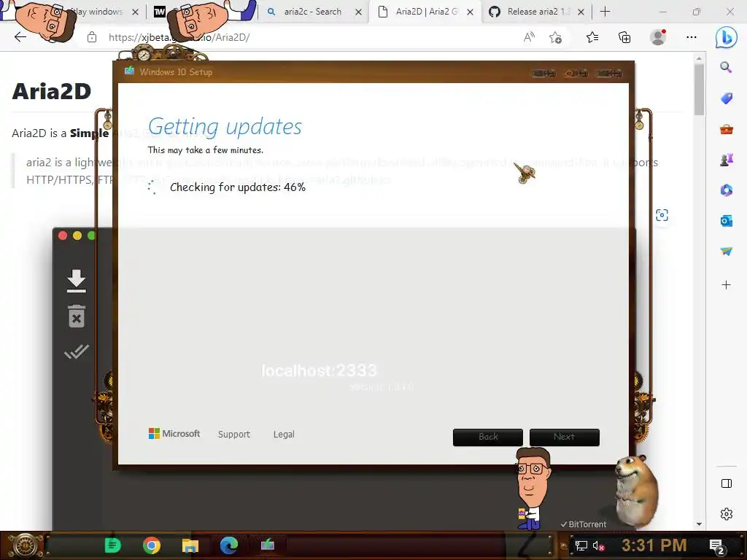Click Aria2D download arrow icon
The width and height of the screenshot is (747, 560).
click(76, 281)
